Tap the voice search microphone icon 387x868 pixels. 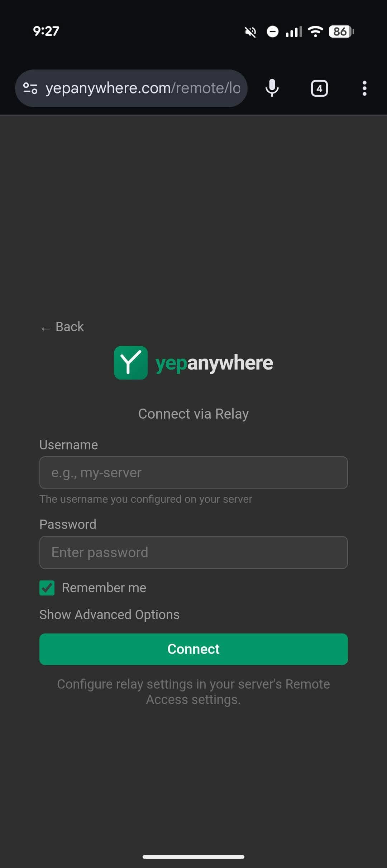(x=272, y=88)
